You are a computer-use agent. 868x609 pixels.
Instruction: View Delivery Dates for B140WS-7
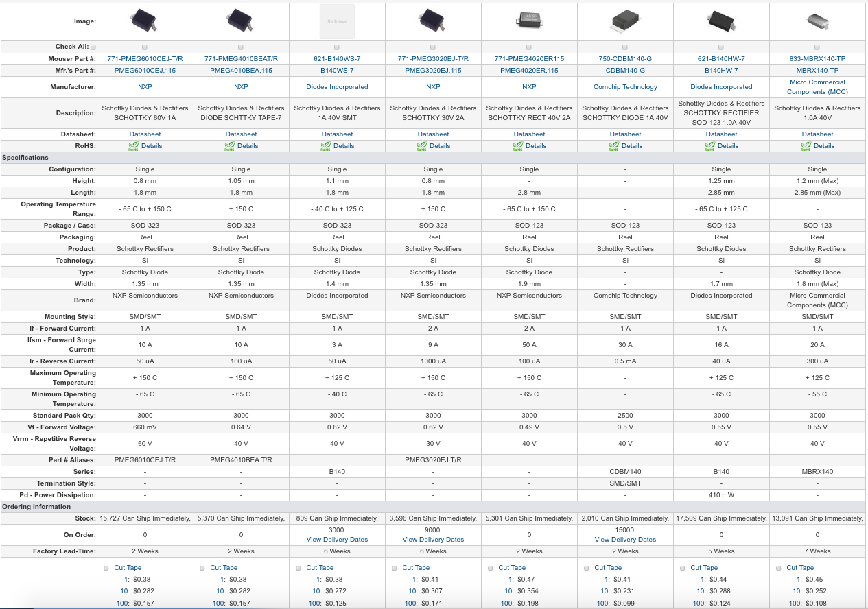[337, 540]
